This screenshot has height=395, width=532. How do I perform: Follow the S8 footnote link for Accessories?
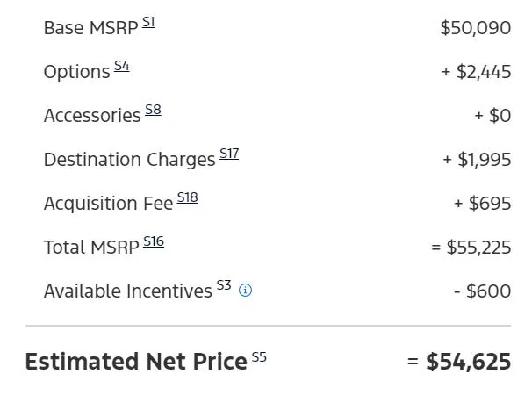153,111
